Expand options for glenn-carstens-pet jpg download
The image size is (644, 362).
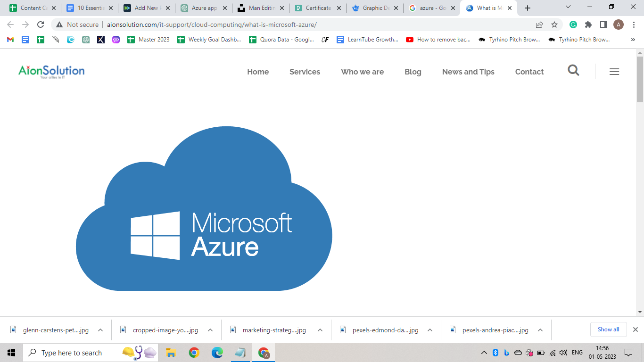pos(100,330)
